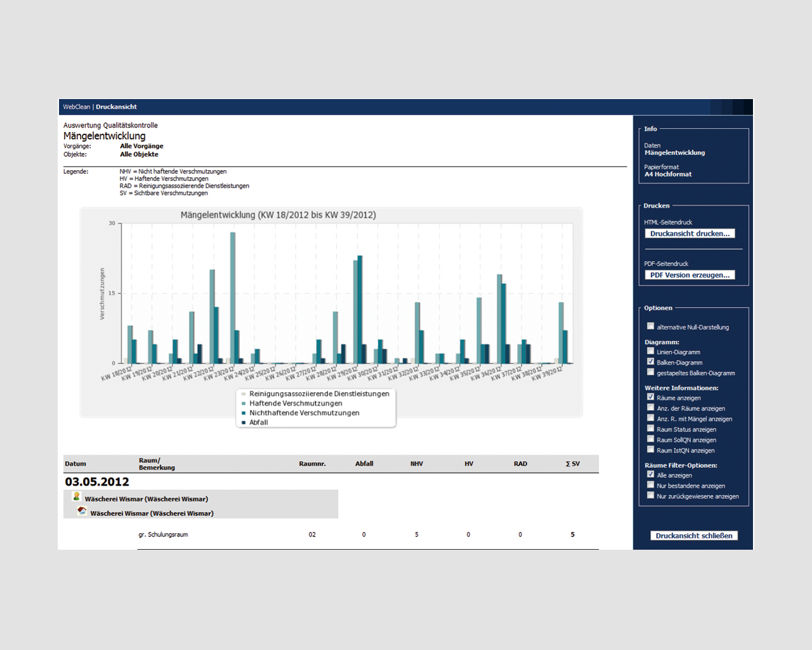Viewport: 812px width, 650px height.
Task: Click the user icon beside Wäscherei Wismar row
Action: tap(77, 496)
